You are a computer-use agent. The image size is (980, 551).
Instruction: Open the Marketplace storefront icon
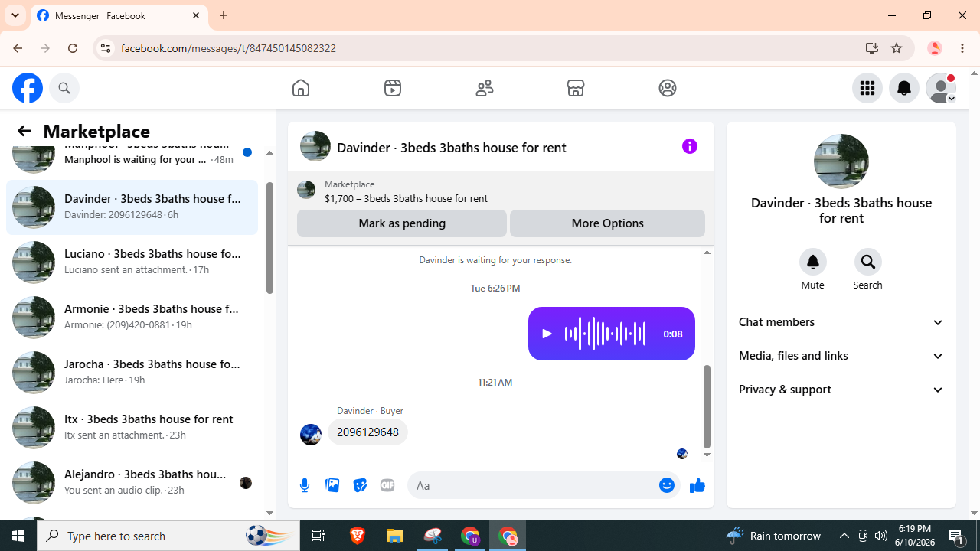576,88
